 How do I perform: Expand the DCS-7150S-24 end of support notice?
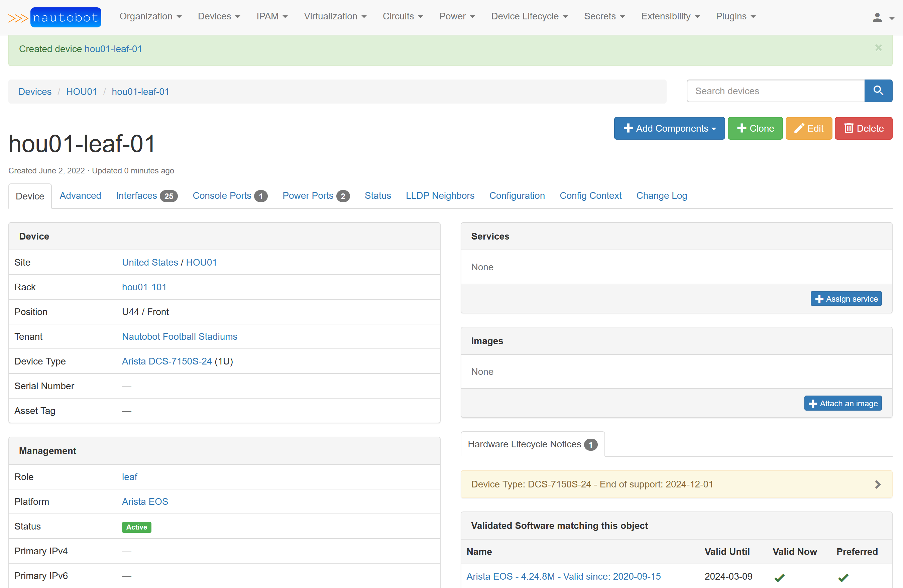[877, 484]
